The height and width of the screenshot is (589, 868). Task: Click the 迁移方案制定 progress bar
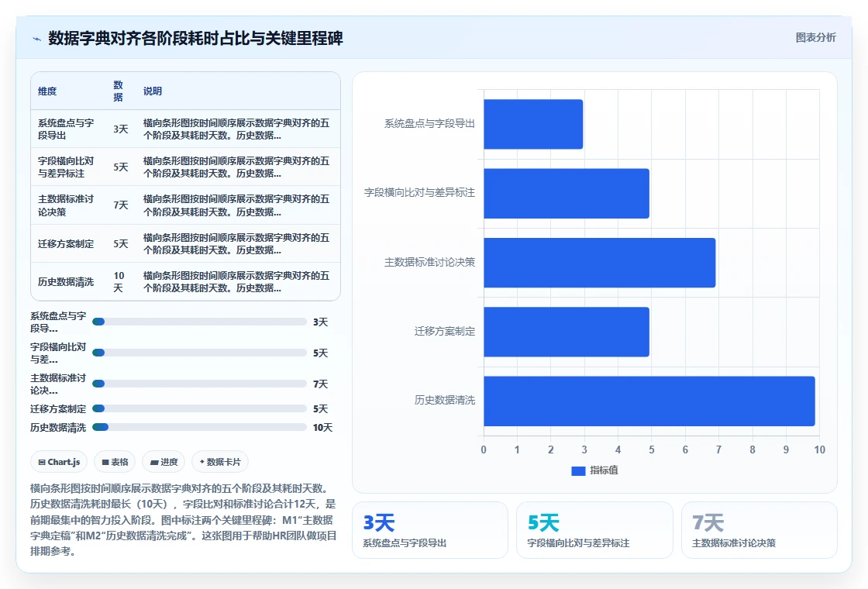click(x=199, y=408)
